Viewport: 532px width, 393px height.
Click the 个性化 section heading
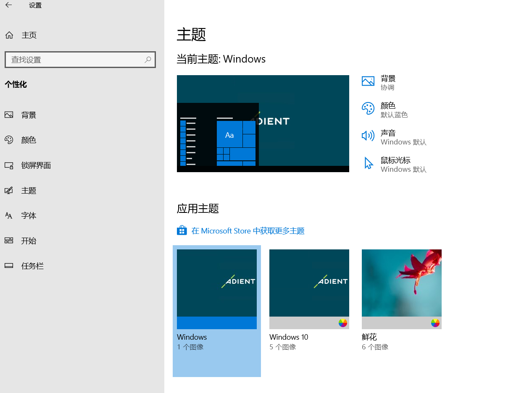[x=16, y=84]
